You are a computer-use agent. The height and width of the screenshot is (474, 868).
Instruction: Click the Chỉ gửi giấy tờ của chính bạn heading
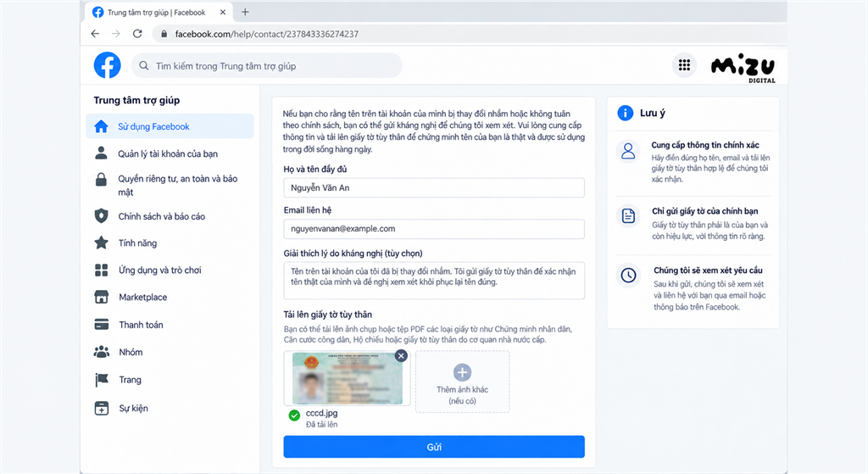pos(704,211)
